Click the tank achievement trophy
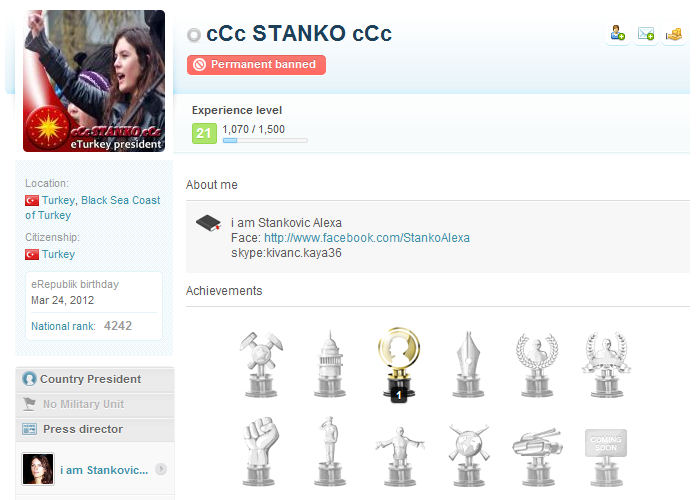 pos(537,456)
